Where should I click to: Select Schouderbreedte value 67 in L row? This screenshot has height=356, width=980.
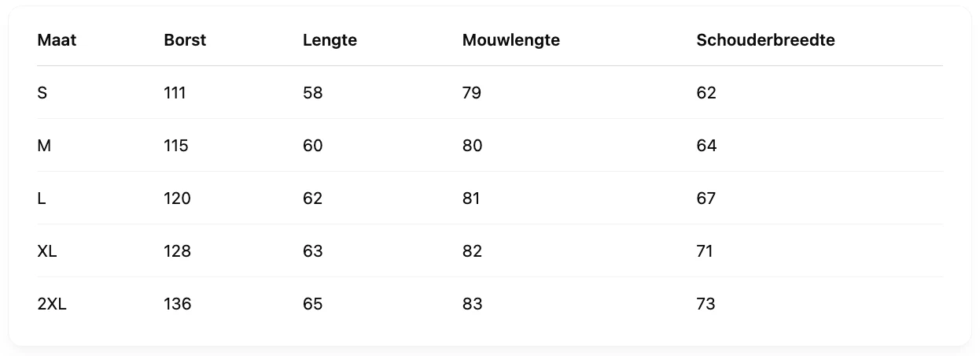click(x=706, y=198)
